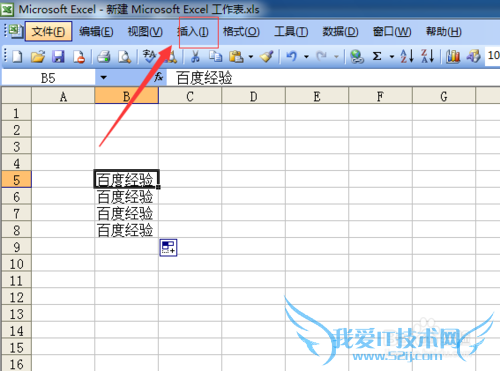Select column B header
Viewport: 500px width, 371px height.
(127, 96)
